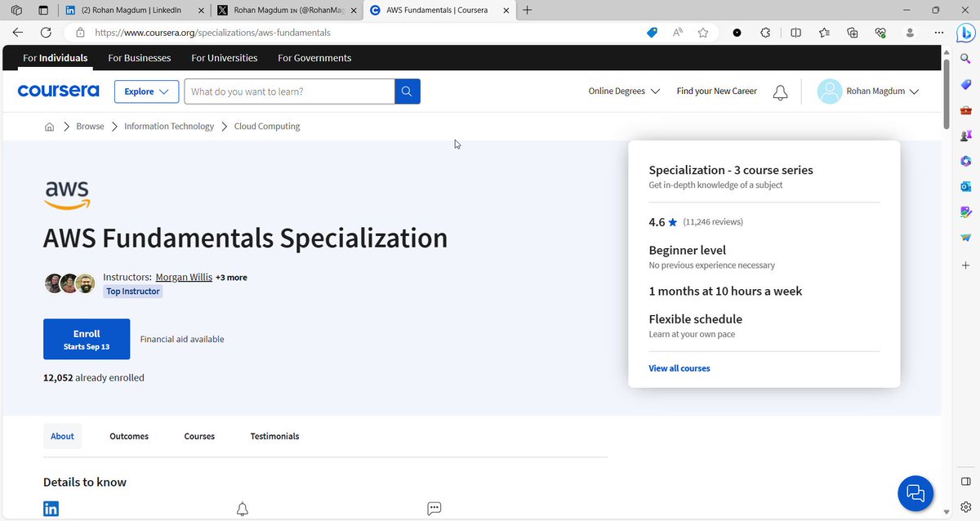This screenshot has height=521, width=980.
Task: Open Edge sidebar Shopping tag icon
Action: coord(965,84)
